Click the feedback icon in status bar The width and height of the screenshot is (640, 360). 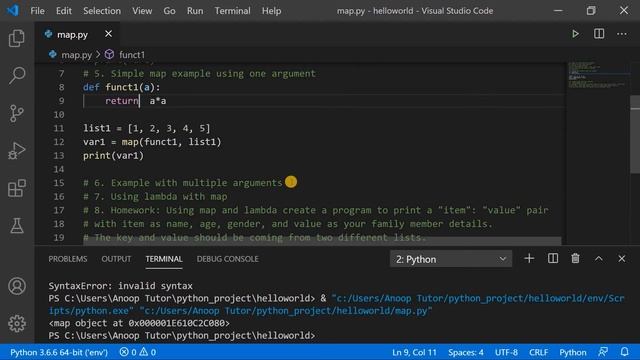pos(603,352)
